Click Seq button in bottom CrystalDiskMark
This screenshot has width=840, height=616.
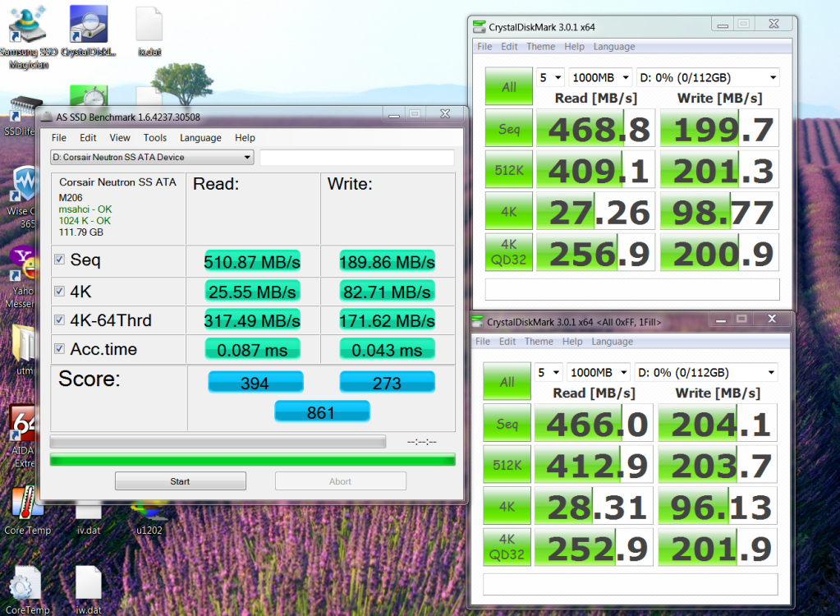(x=507, y=423)
